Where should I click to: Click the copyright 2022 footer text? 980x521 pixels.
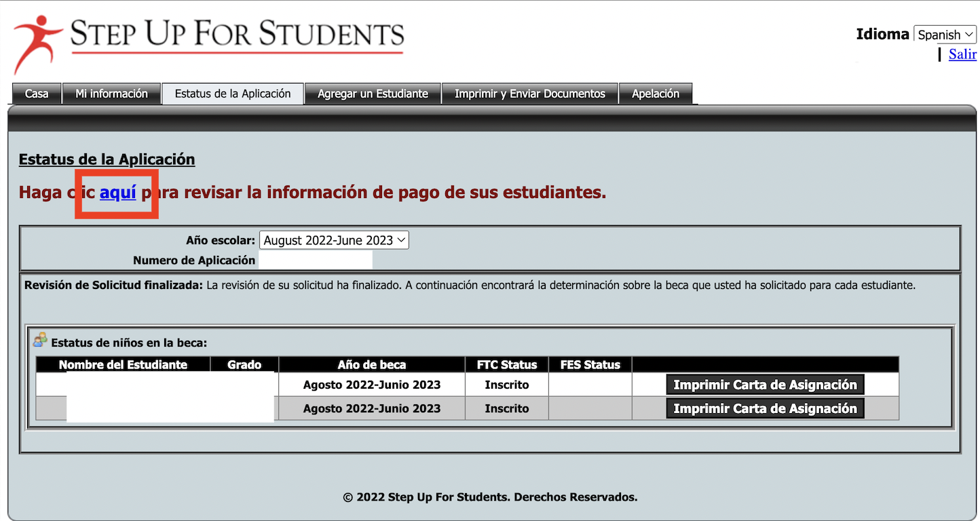click(x=490, y=497)
